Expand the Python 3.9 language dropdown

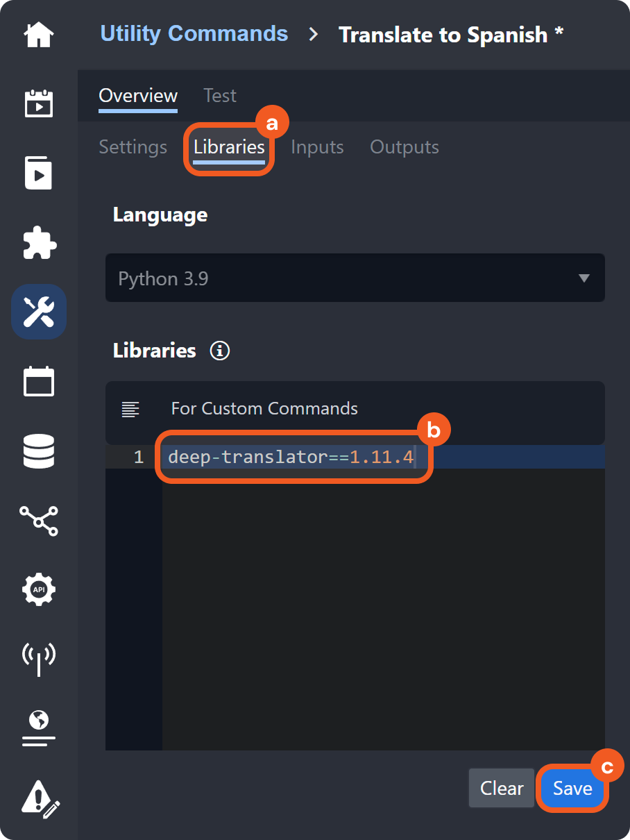(355, 278)
